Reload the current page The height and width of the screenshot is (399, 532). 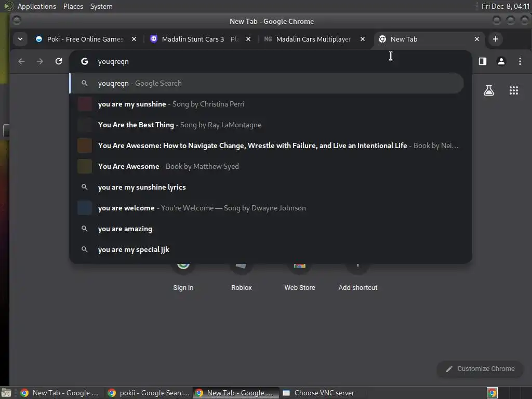(59, 61)
